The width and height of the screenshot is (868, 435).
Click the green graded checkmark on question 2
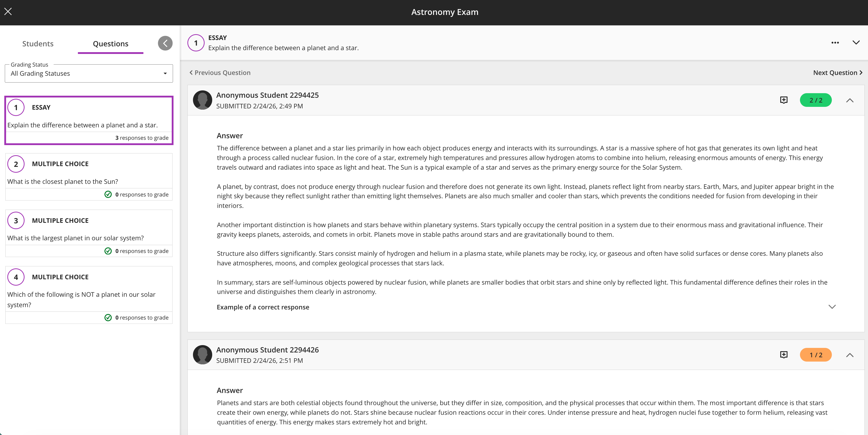coord(108,194)
